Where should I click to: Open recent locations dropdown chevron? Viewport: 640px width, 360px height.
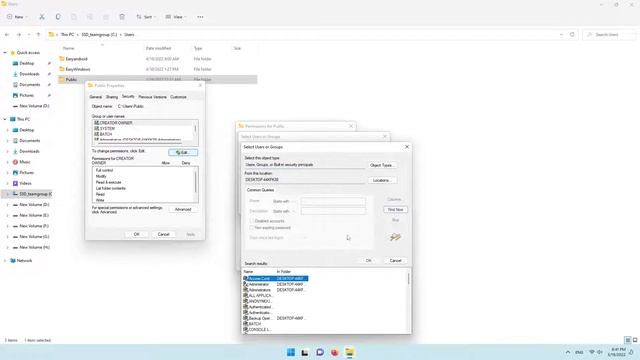click(x=29, y=35)
